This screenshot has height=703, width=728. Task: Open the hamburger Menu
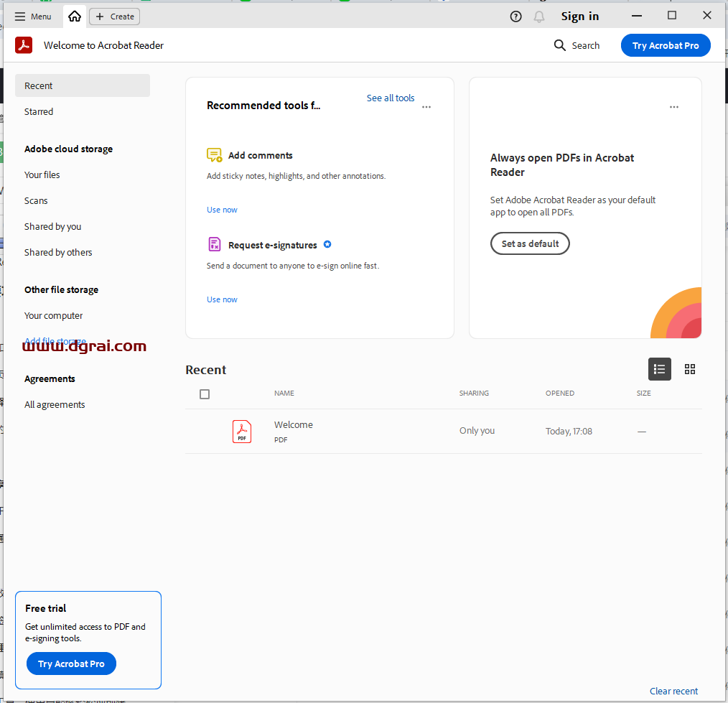click(x=32, y=17)
